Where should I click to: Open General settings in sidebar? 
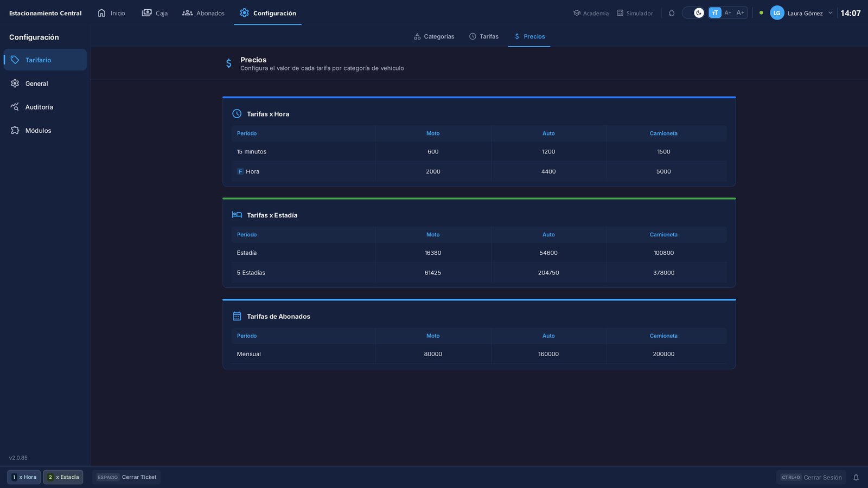[45, 84]
